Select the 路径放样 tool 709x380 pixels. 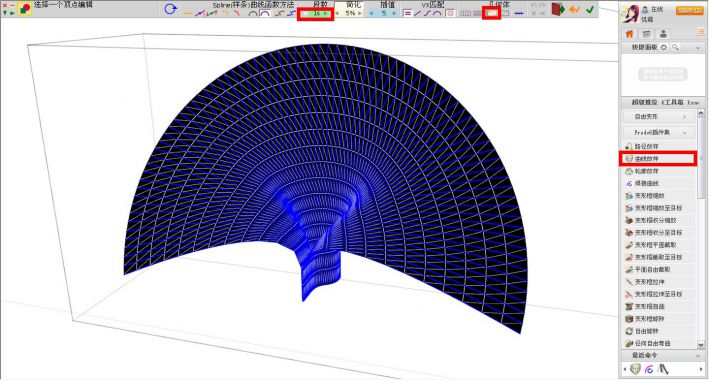click(659, 147)
